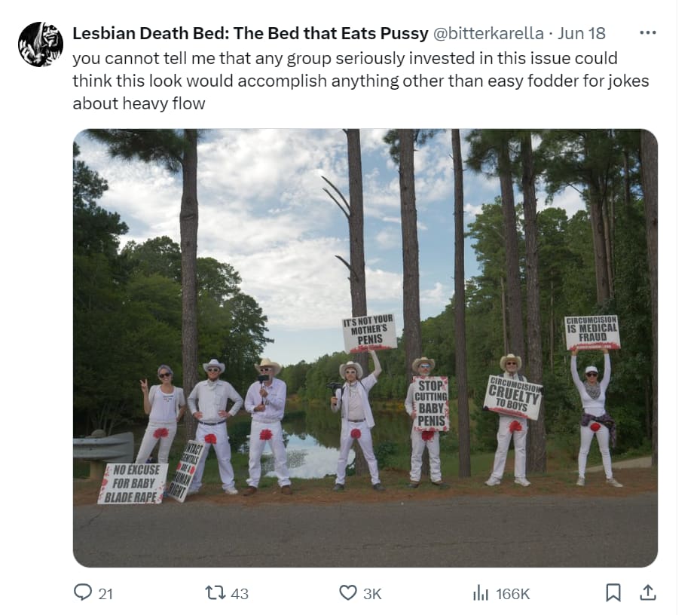Click the 'NO EXCUSE' sign on the ground

133,483
